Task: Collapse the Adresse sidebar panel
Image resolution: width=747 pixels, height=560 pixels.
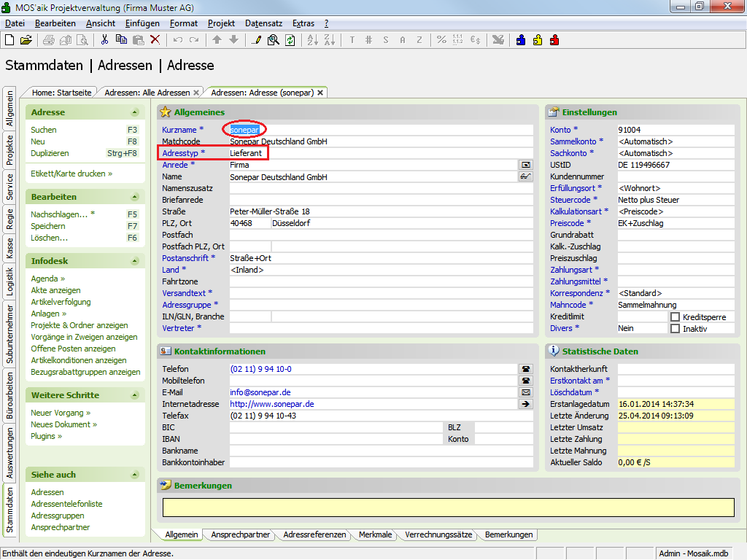Action: pyautogui.click(x=135, y=112)
